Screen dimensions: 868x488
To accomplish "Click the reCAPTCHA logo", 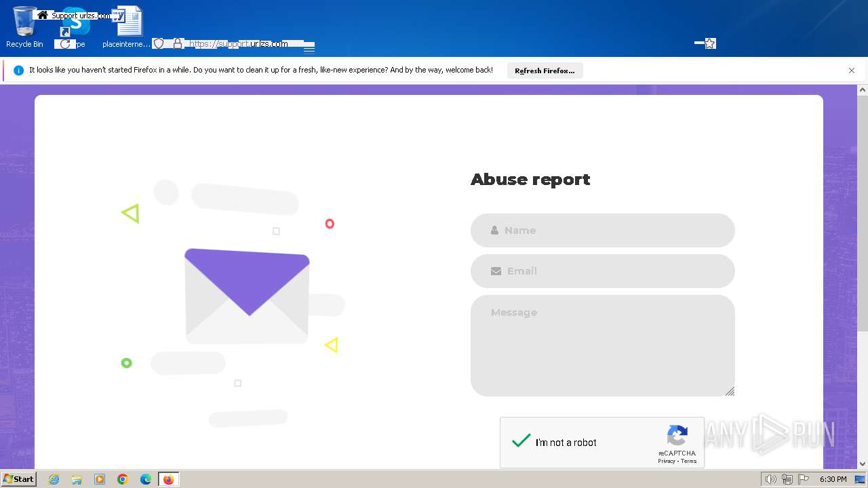I will tap(677, 436).
